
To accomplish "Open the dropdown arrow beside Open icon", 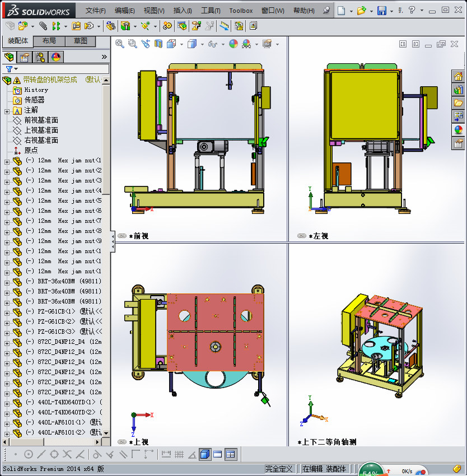I will [371, 11].
